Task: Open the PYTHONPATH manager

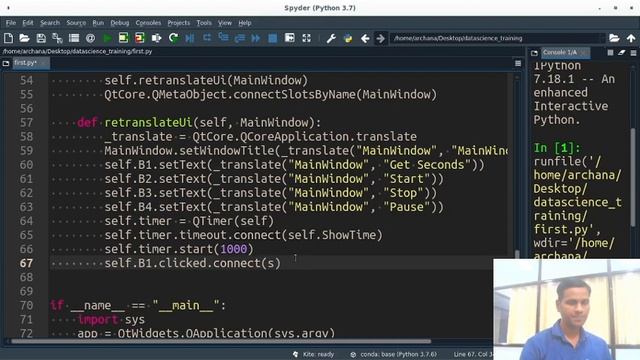Action: coord(348,38)
